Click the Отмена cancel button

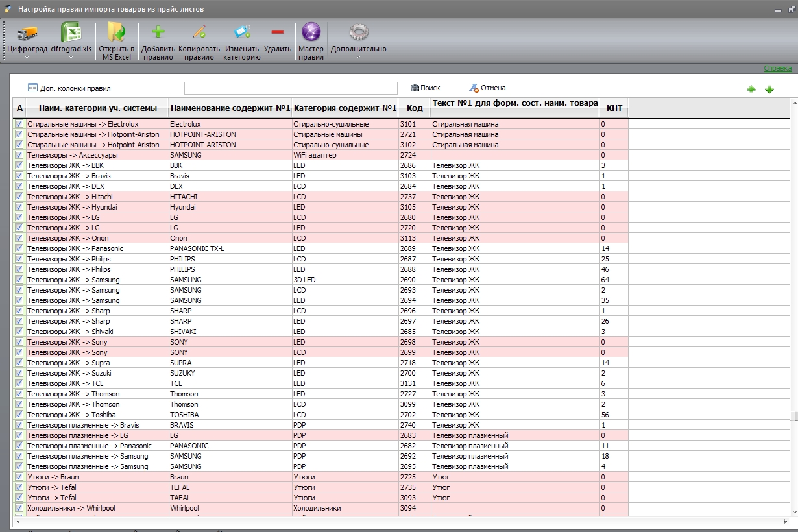tap(487, 88)
